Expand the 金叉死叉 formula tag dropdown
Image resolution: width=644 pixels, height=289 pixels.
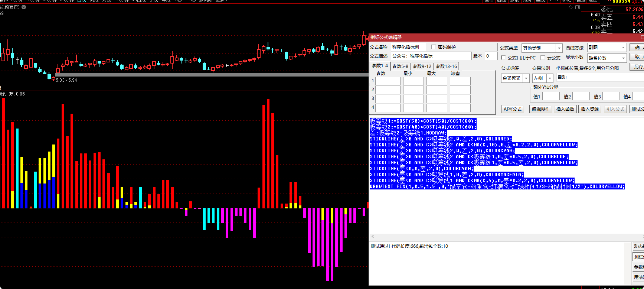coord(526,78)
